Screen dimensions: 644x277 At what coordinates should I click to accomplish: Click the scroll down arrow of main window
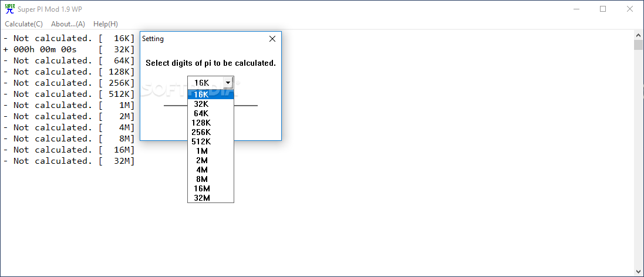tap(639, 271)
